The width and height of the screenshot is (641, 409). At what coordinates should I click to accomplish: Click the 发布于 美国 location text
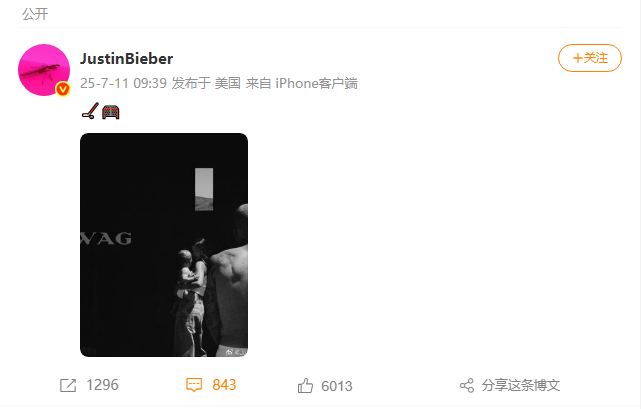coord(206,83)
